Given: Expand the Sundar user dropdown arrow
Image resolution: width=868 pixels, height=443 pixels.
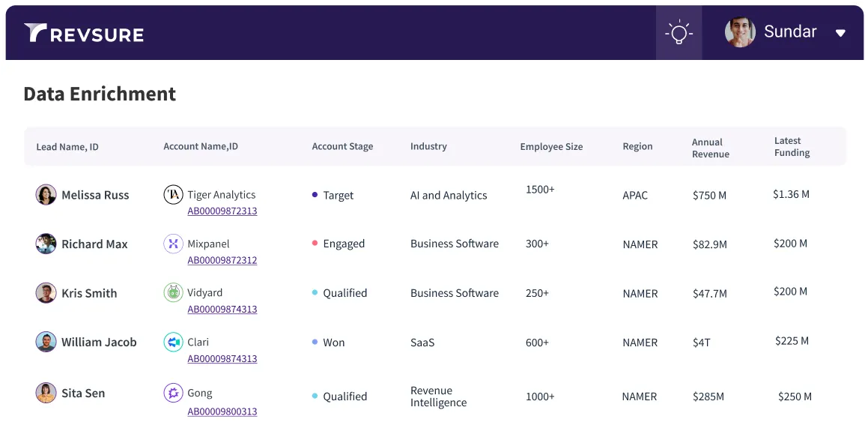Looking at the screenshot, I should [840, 33].
